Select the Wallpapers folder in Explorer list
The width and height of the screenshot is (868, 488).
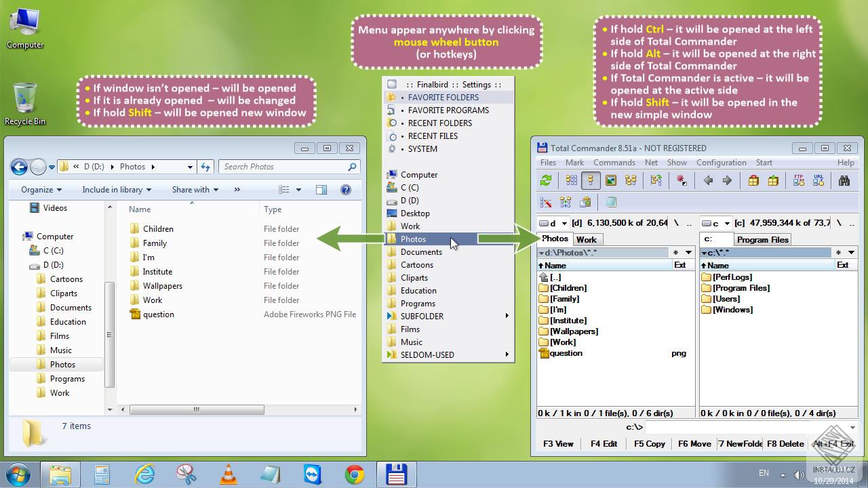pyautogui.click(x=163, y=286)
